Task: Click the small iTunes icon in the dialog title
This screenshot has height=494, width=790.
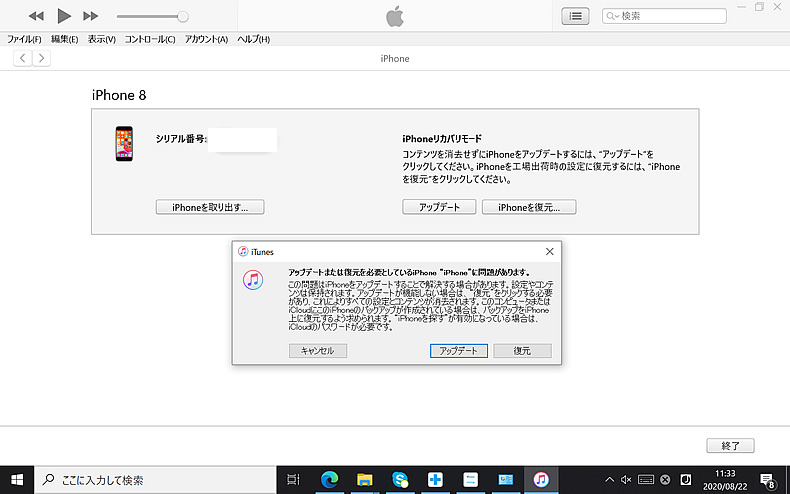Action: click(243, 252)
